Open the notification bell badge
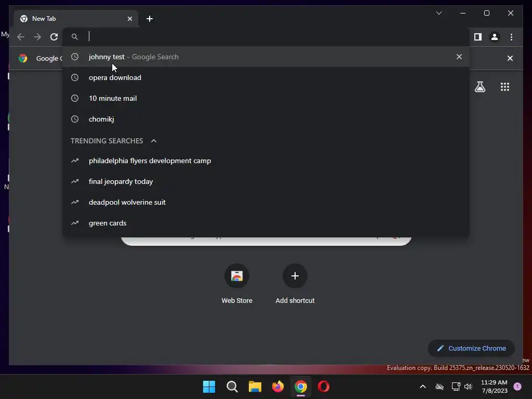This screenshot has height=399, width=532. tap(517, 387)
